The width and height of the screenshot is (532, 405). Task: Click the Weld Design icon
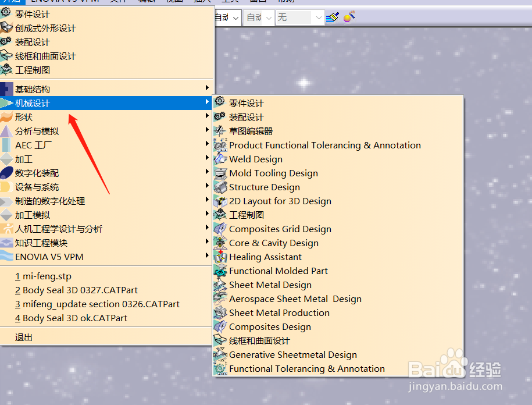220,159
